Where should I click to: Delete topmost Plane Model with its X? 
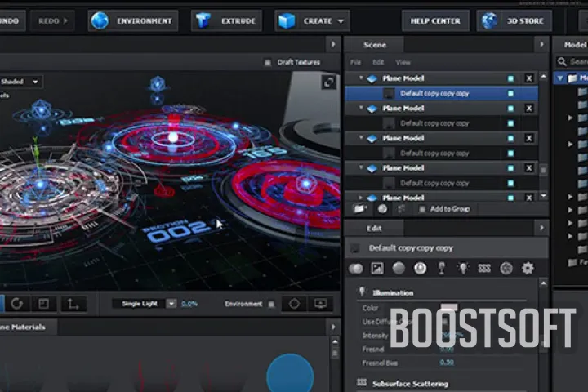(529, 78)
